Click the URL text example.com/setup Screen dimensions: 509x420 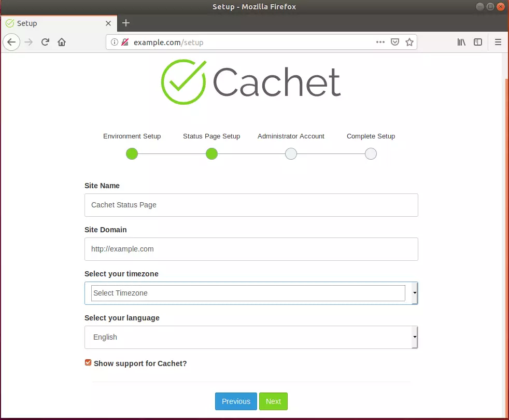pos(168,43)
